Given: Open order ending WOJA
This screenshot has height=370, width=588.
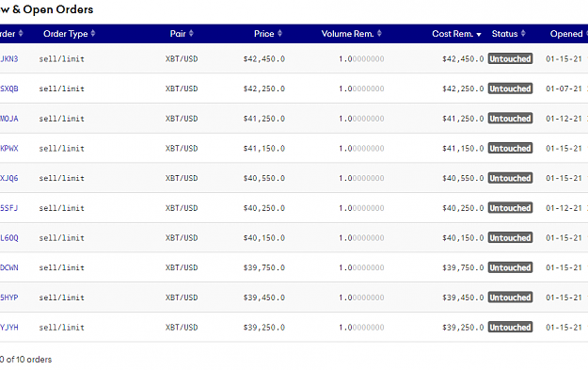Looking at the screenshot, I should 9,119.
